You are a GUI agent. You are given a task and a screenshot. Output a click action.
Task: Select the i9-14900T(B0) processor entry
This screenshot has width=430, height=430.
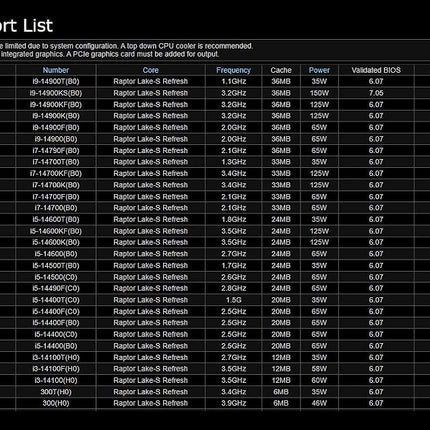click(56, 81)
